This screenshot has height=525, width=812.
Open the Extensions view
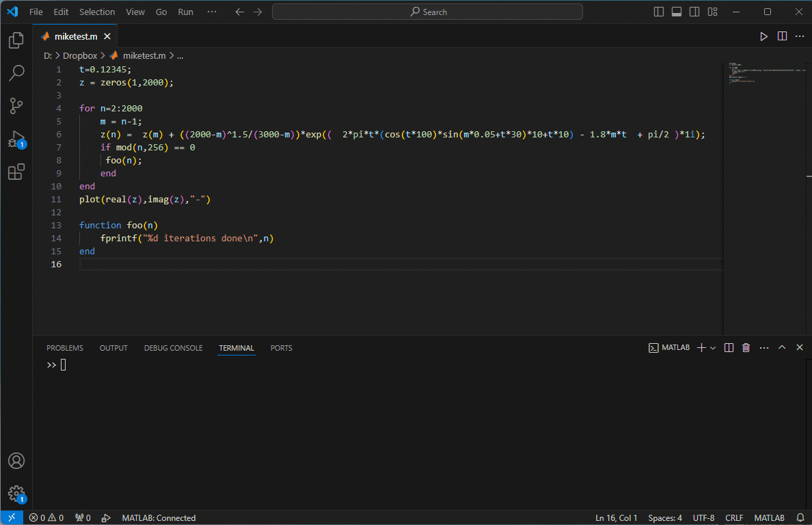point(16,172)
